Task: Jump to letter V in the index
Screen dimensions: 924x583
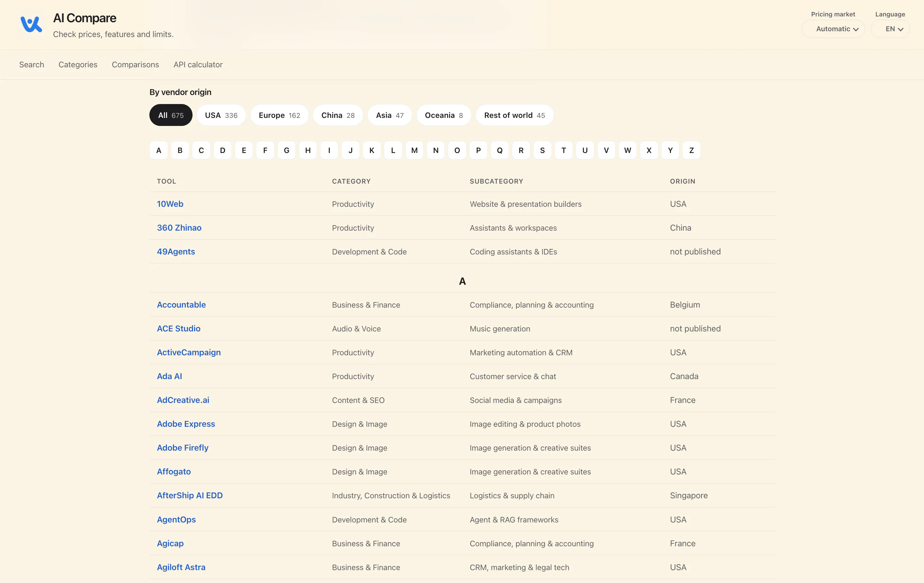Action: (x=606, y=150)
